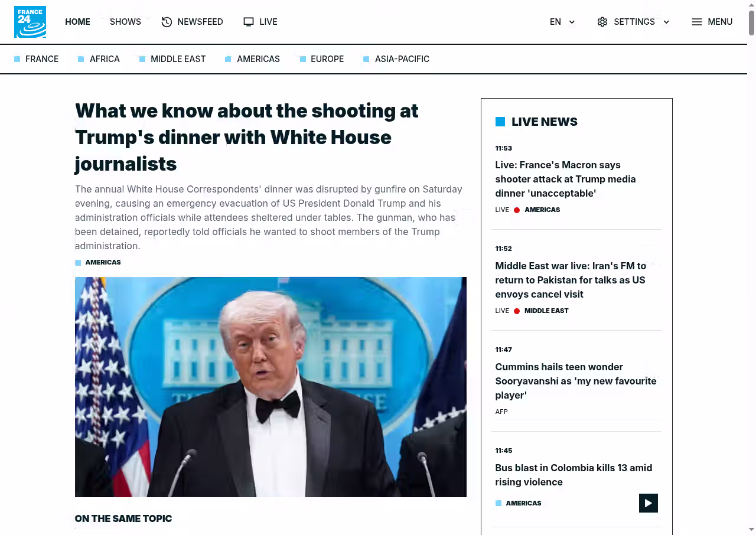Select the Asia-Pacific section
756x535 pixels.
402,59
